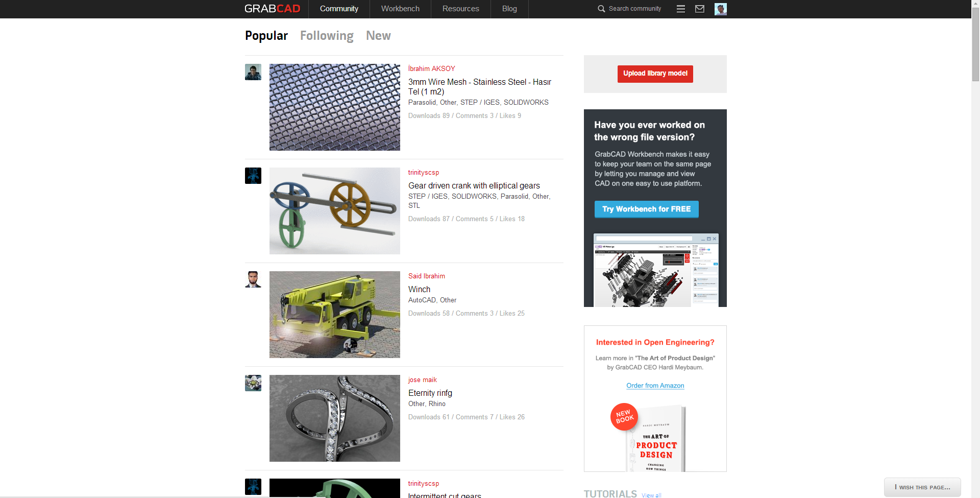Click Try Workbench for FREE button
This screenshot has height=498, width=980.
coord(647,209)
